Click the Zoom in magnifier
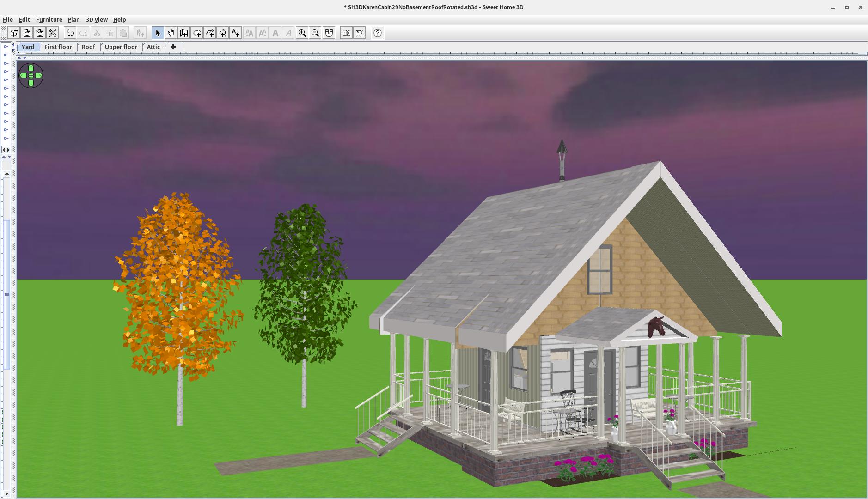 pos(302,33)
